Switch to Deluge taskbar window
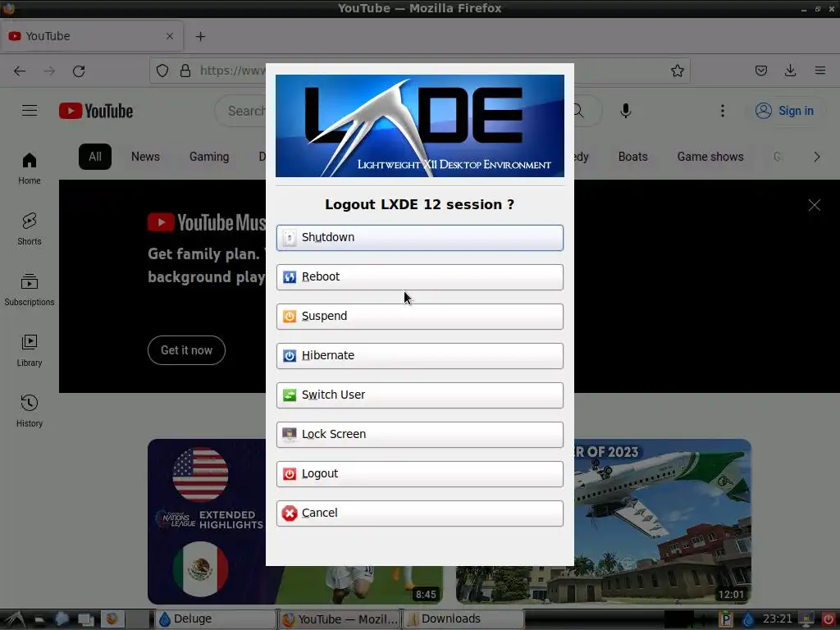The height and width of the screenshot is (630, 840). (216, 619)
